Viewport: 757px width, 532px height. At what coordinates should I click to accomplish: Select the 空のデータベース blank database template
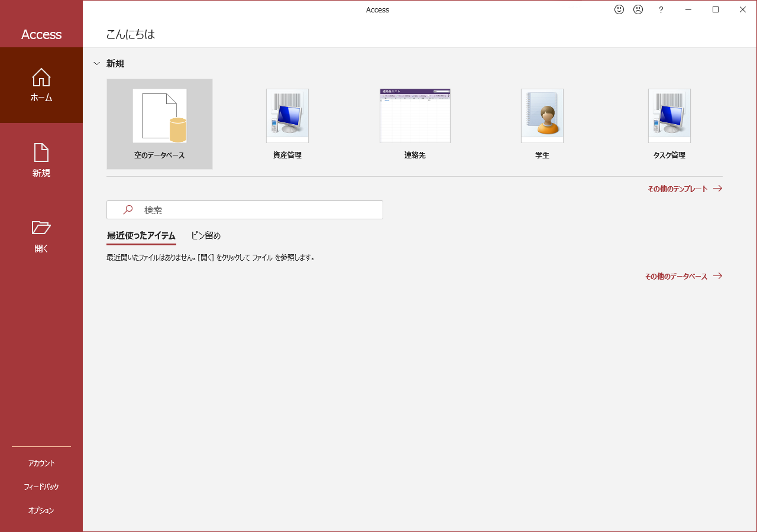pyautogui.click(x=160, y=124)
